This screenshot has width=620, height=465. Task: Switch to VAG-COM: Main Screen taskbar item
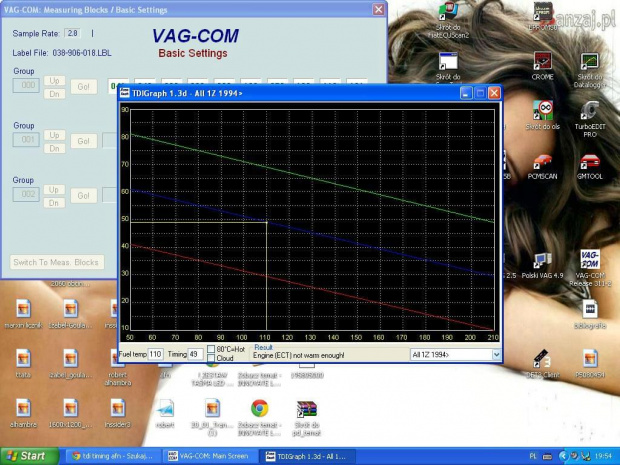tap(208, 456)
